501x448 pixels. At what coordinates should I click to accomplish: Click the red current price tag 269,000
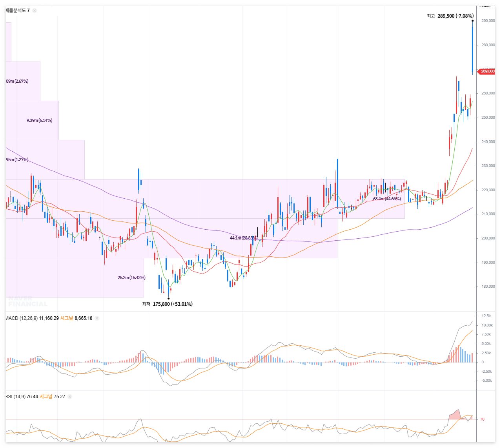[x=486, y=71]
